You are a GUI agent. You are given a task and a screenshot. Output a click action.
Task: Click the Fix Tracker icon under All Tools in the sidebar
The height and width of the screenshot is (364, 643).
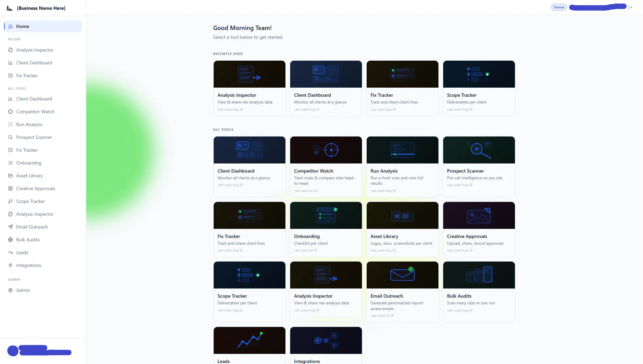[10, 150]
